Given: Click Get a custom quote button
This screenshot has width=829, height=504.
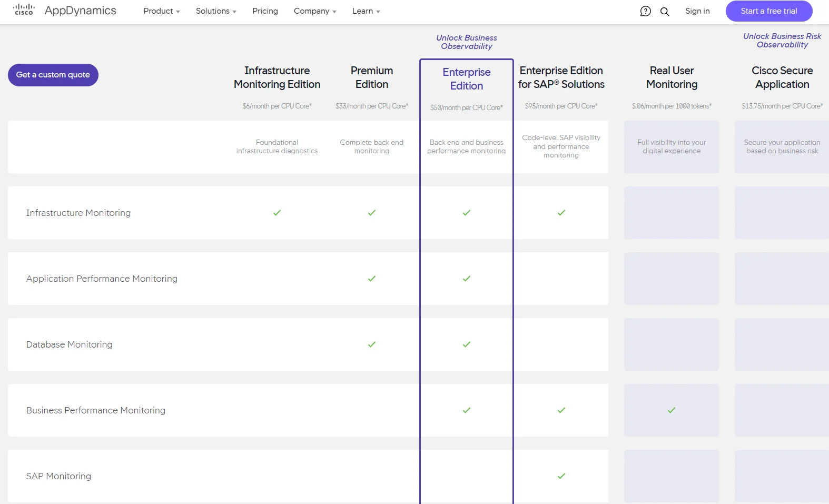Looking at the screenshot, I should 53,75.
